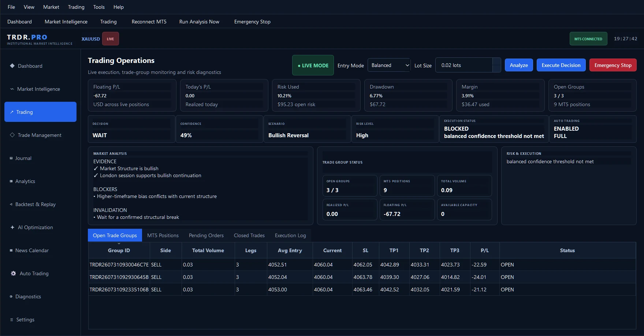The width and height of the screenshot is (644, 336).
Task: Click the MT5 CONNECTED status badge
Action: click(588, 39)
